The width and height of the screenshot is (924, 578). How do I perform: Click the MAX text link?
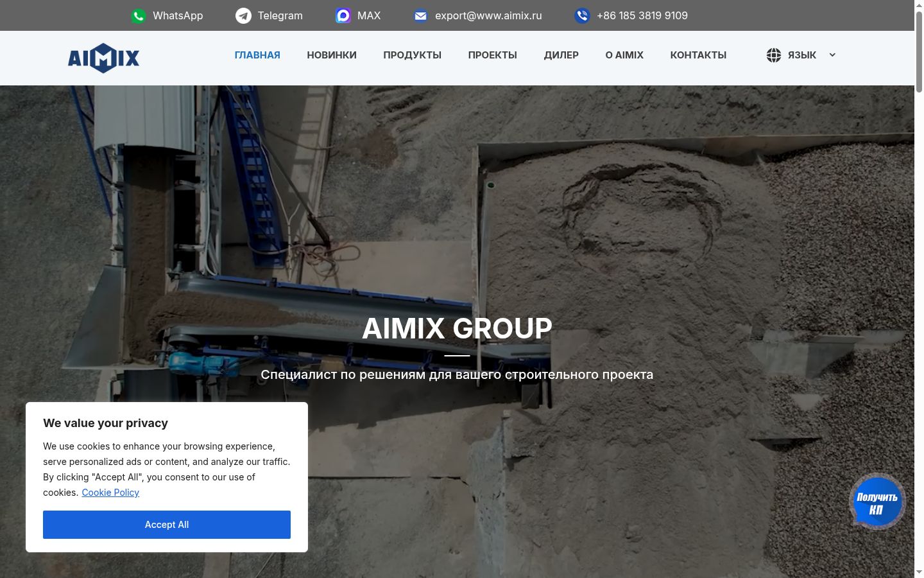369,16
